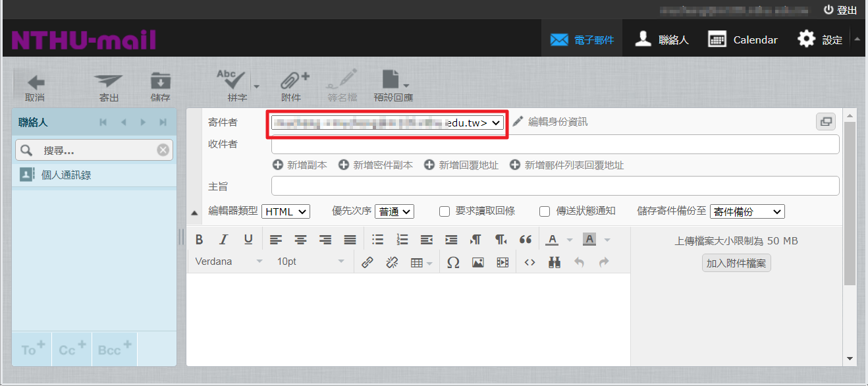Click the Subject (主旨) input field
This screenshot has width=868, height=386.
tap(555, 186)
